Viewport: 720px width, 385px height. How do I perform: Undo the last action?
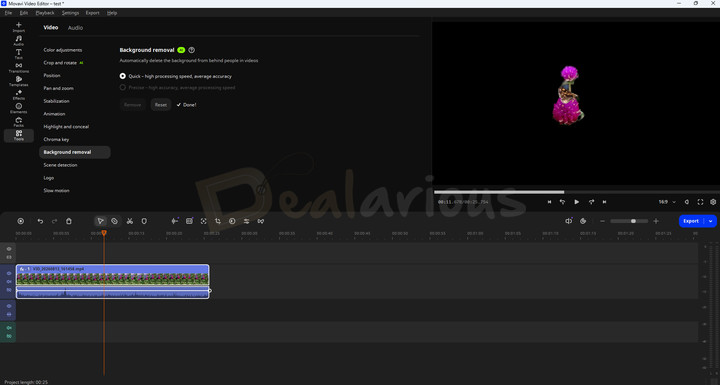coord(40,221)
